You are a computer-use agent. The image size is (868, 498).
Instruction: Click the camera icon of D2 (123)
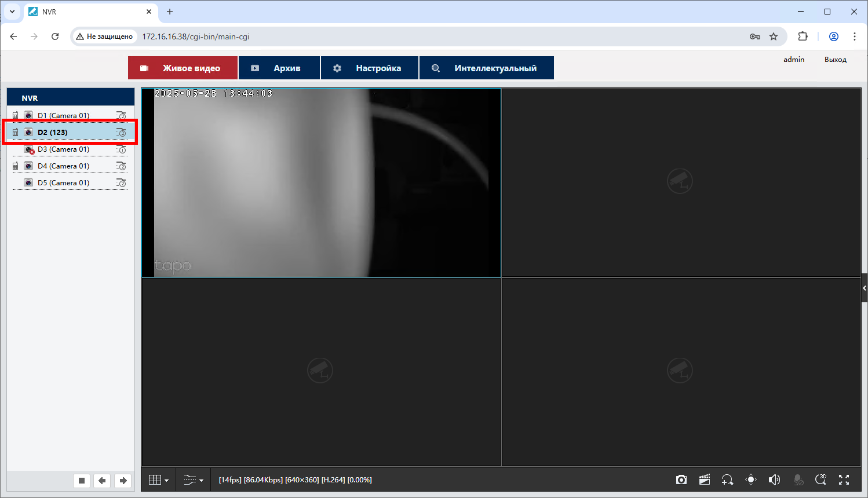pos(28,133)
